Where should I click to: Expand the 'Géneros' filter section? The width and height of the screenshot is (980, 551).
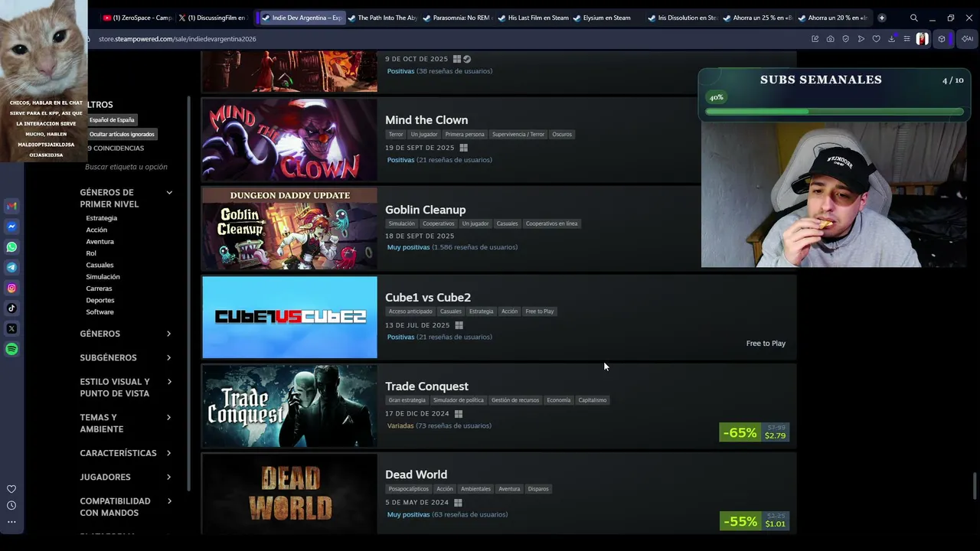coord(126,334)
